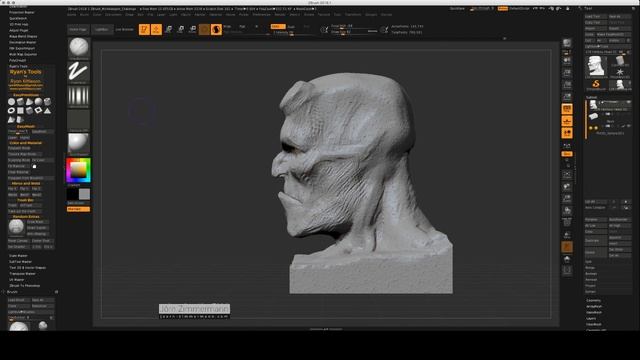Open the Preferences menu
The image size is (640, 360).
pos(262,15)
